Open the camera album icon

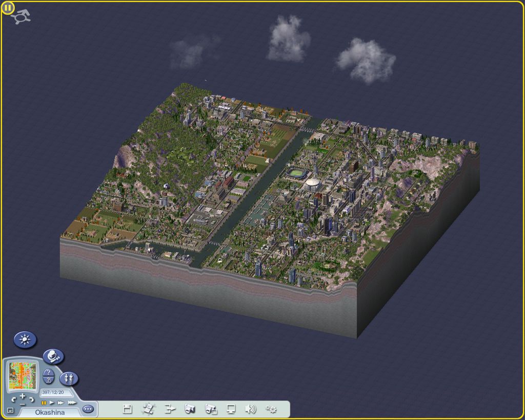[211, 409]
